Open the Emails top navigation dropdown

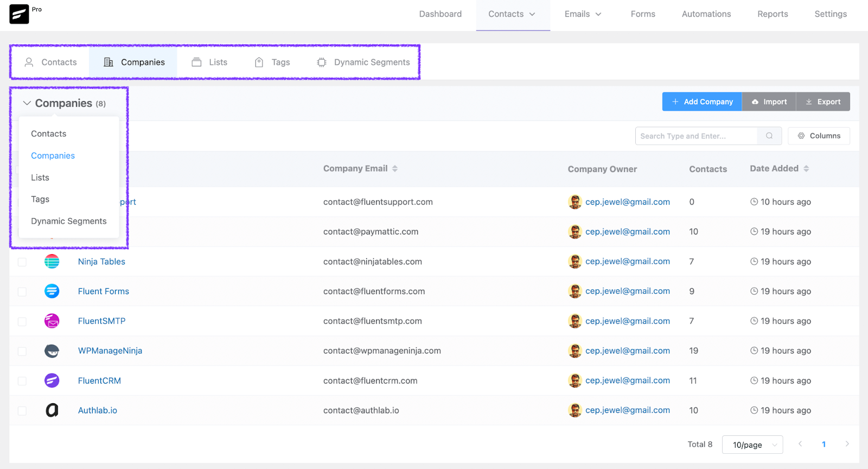tap(583, 14)
